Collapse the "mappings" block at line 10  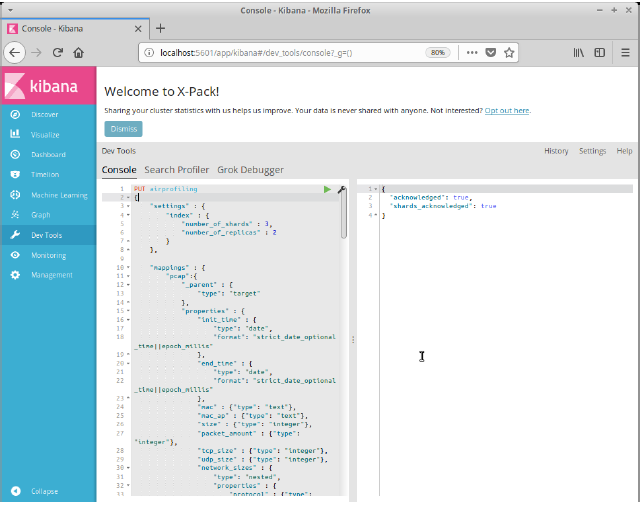[129, 268]
